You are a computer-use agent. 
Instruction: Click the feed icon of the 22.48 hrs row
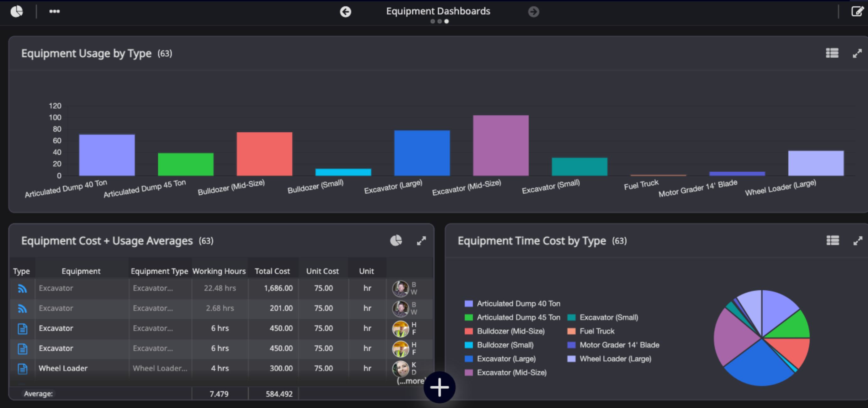22,289
